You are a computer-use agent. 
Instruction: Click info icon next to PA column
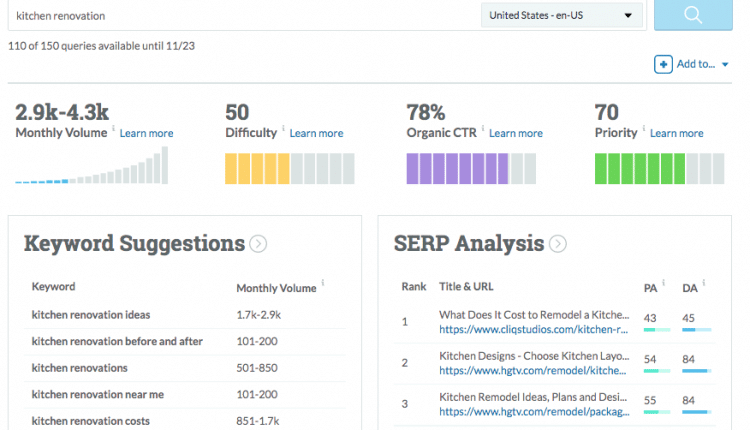point(663,282)
